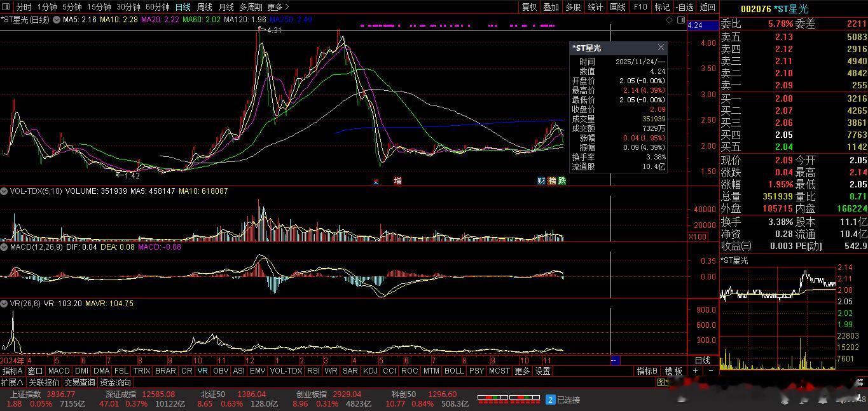The image size is (868, 411).
Task: Click the diamond icon above the price axis
Action: coord(669,20)
